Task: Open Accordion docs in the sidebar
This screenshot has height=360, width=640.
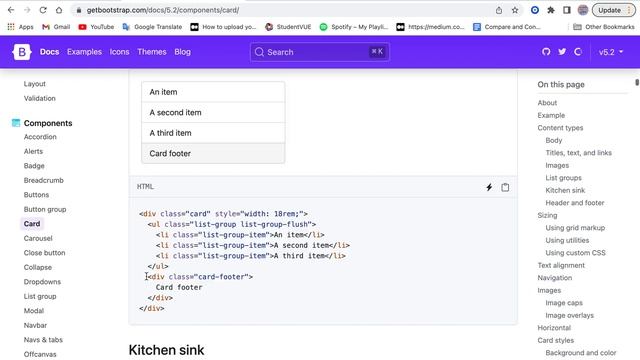Action: 40,137
